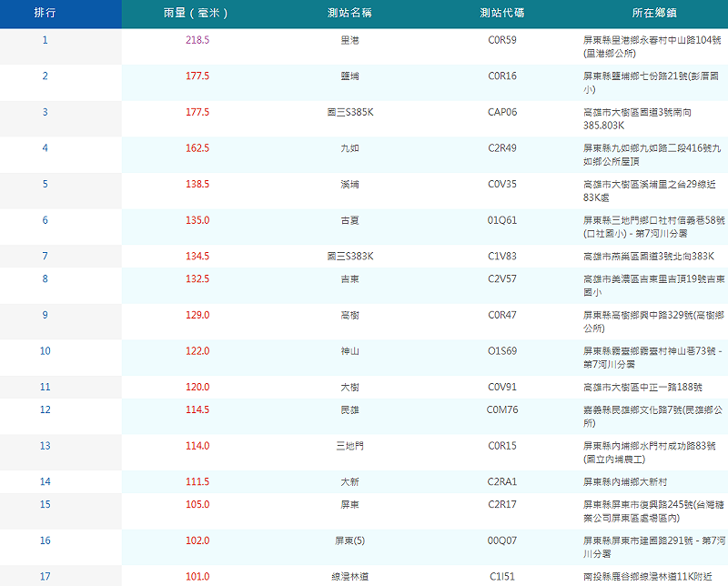Click the 測站名稱 column header
This screenshot has width=728, height=586.
350,13
